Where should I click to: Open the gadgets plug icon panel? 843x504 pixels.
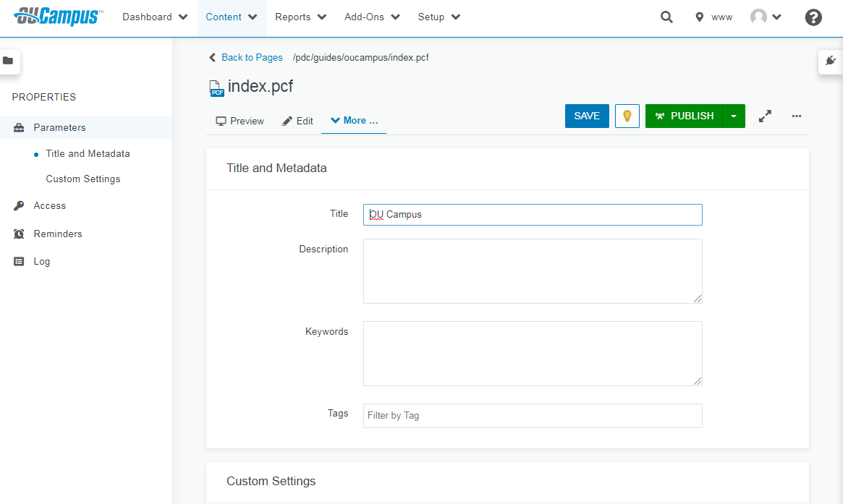(x=831, y=61)
